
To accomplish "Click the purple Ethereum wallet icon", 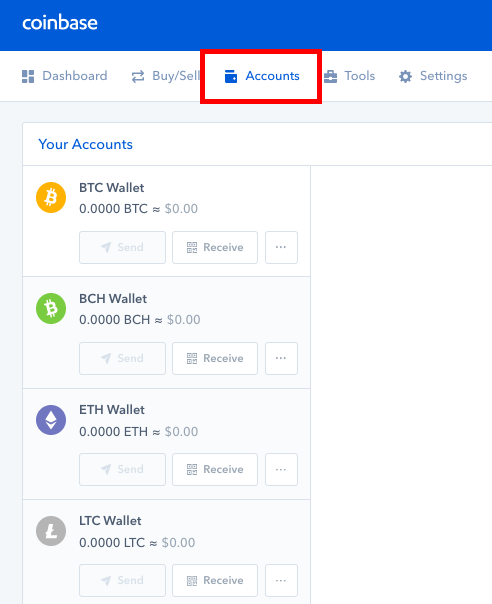I will pos(51,420).
